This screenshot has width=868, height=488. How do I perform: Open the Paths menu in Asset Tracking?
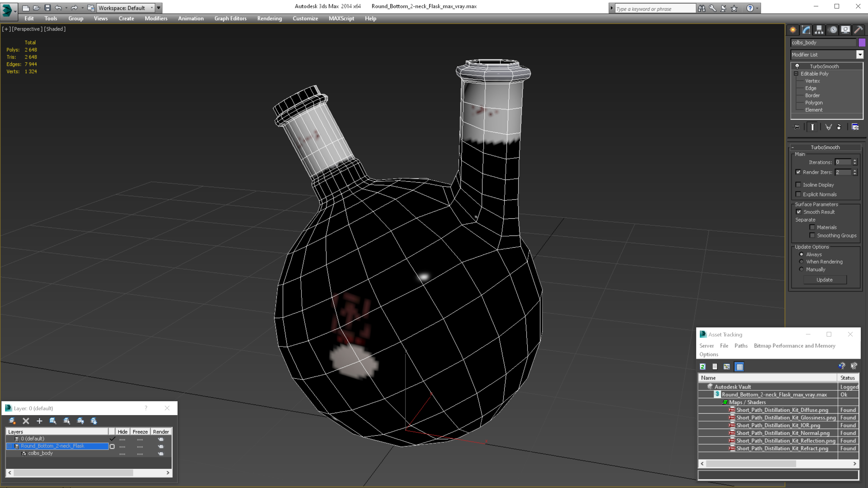[x=741, y=346]
